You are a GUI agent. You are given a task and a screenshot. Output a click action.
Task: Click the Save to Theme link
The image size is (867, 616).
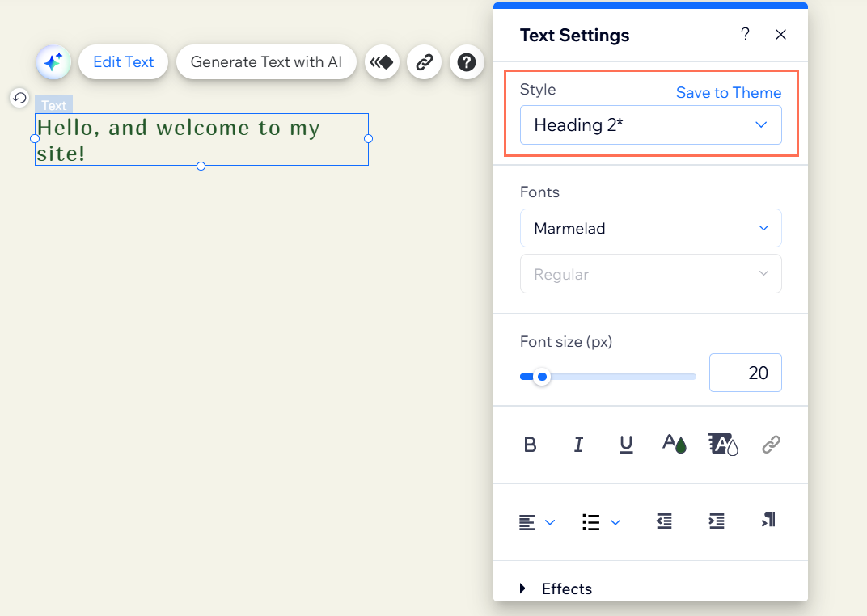pyautogui.click(x=729, y=92)
